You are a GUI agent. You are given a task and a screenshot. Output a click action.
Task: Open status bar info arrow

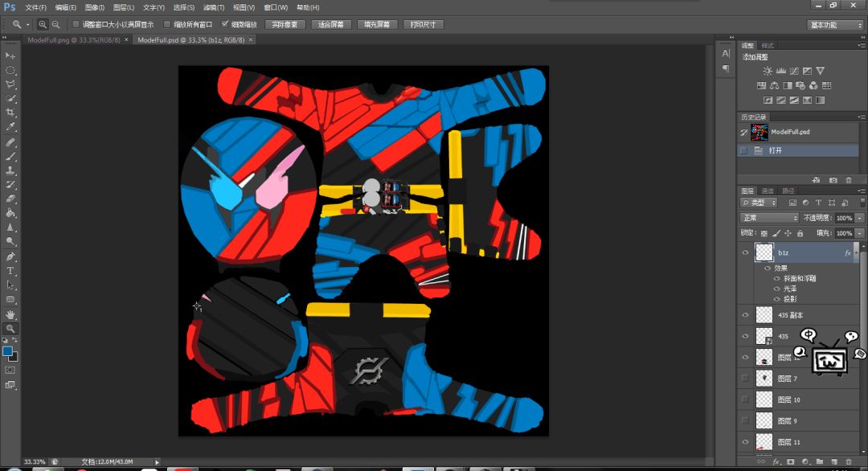pos(158,461)
